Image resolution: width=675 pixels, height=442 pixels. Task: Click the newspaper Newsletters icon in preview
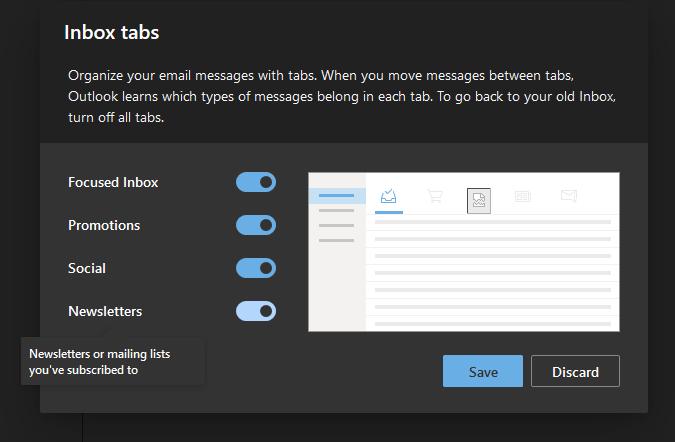(x=523, y=197)
